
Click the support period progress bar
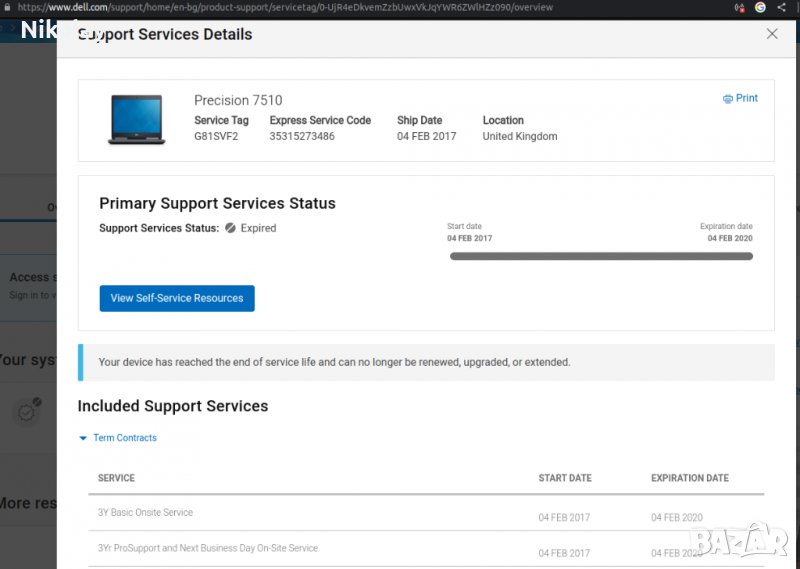click(601, 256)
